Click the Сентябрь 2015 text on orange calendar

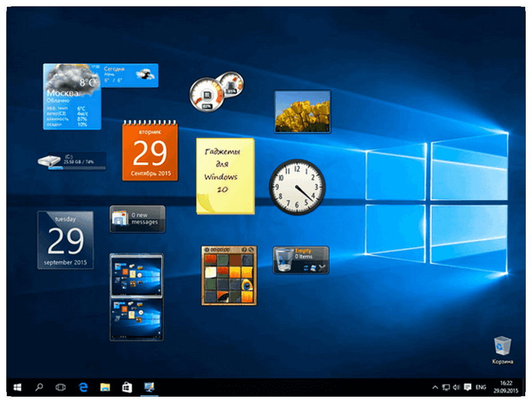coord(151,174)
